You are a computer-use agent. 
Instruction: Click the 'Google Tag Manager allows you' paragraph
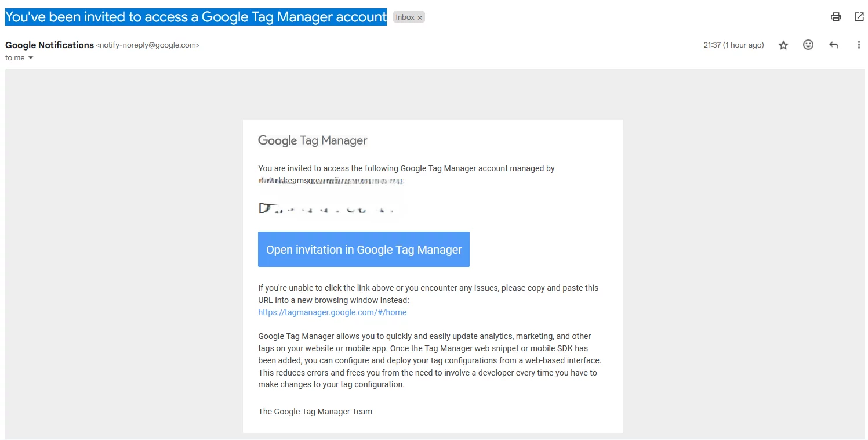pos(430,360)
